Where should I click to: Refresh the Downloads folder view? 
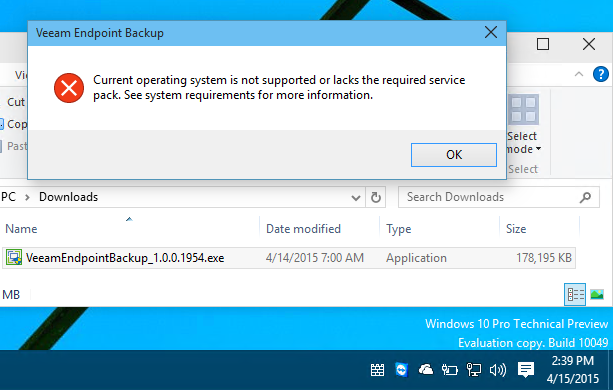376,198
